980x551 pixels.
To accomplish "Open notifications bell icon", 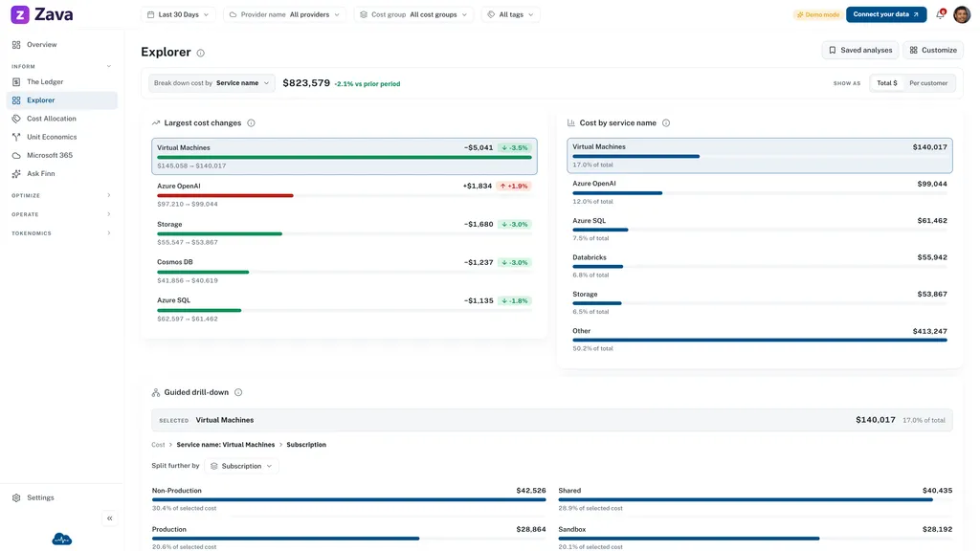I will [940, 14].
